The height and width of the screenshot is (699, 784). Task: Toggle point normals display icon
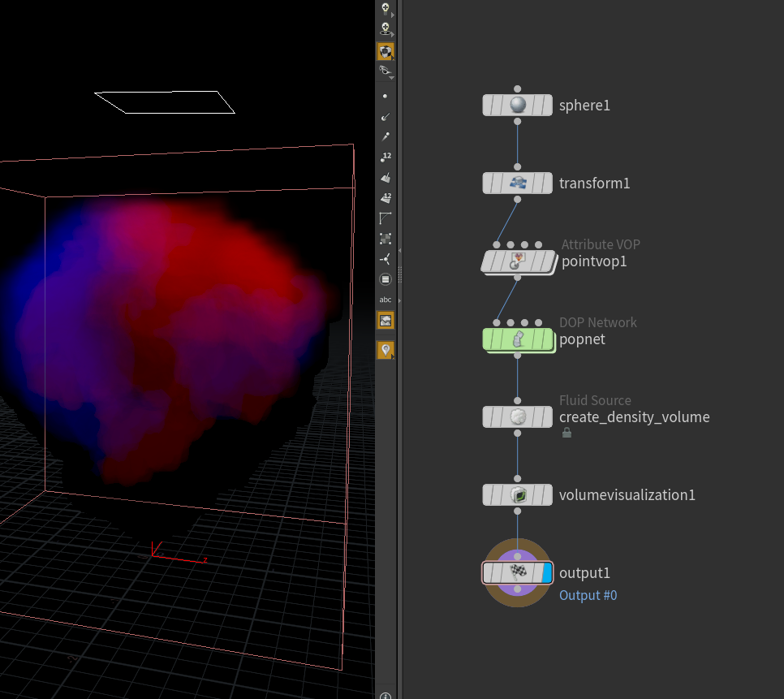tap(385, 117)
